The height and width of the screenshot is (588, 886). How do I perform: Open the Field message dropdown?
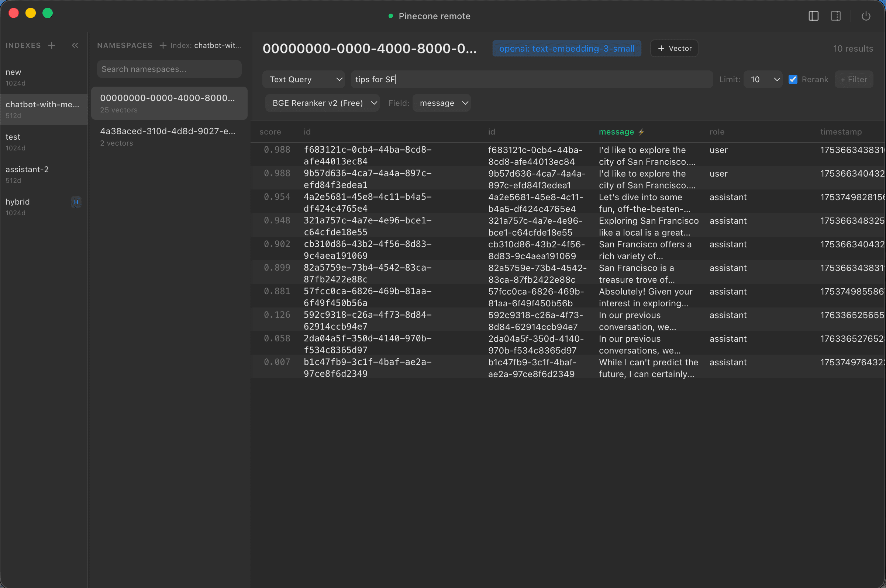[x=442, y=103]
